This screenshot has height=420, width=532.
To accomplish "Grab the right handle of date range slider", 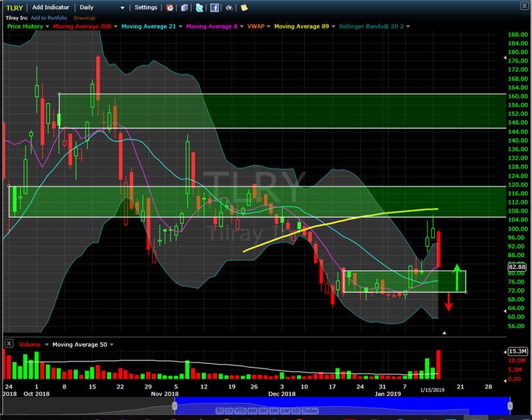I will [x=510, y=406].
